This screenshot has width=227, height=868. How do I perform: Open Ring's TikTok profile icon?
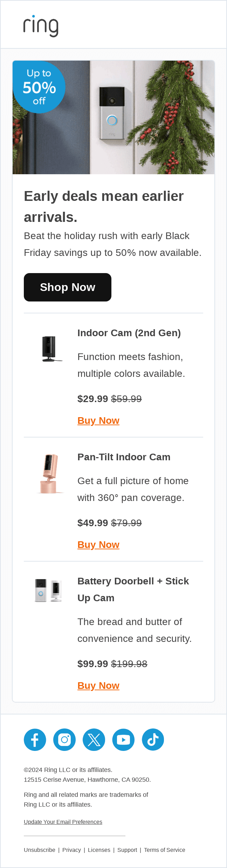click(x=153, y=740)
